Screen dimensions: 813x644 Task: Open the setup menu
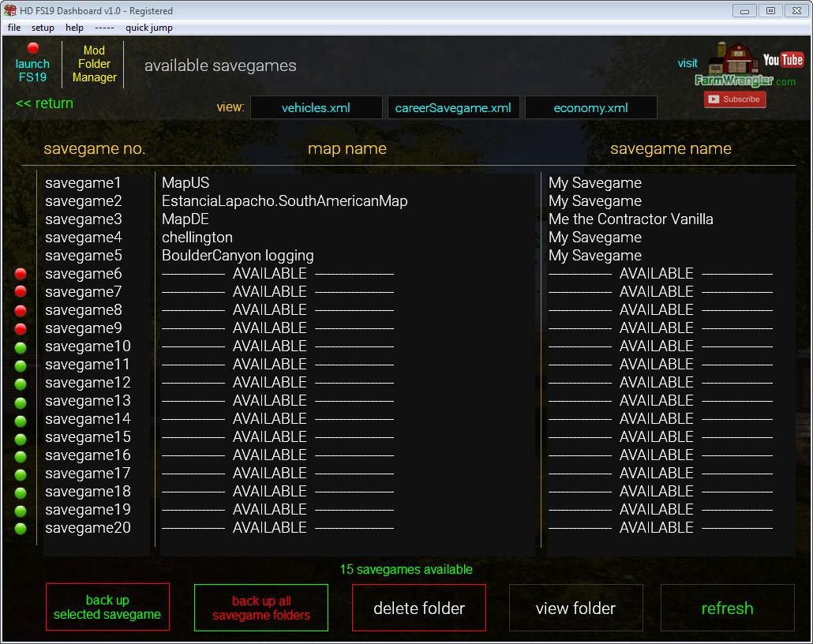click(43, 28)
